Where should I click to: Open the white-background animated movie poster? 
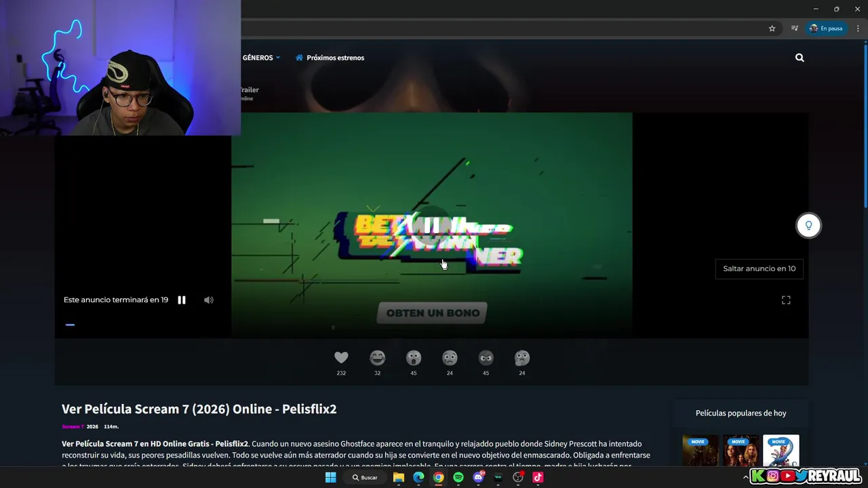(x=781, y=451)
